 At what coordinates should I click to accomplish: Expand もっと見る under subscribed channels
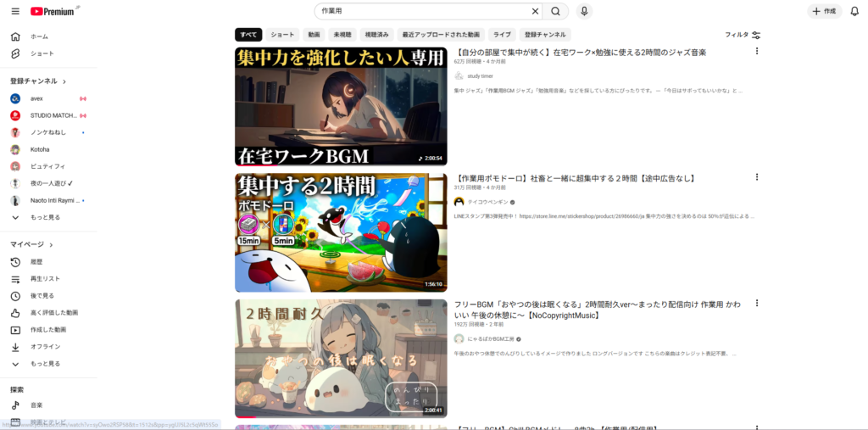pos(45,217)
